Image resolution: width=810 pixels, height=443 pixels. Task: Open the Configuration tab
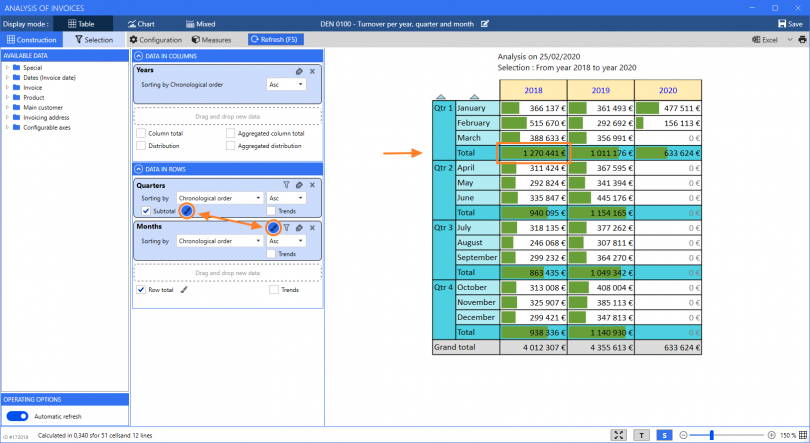155,40
